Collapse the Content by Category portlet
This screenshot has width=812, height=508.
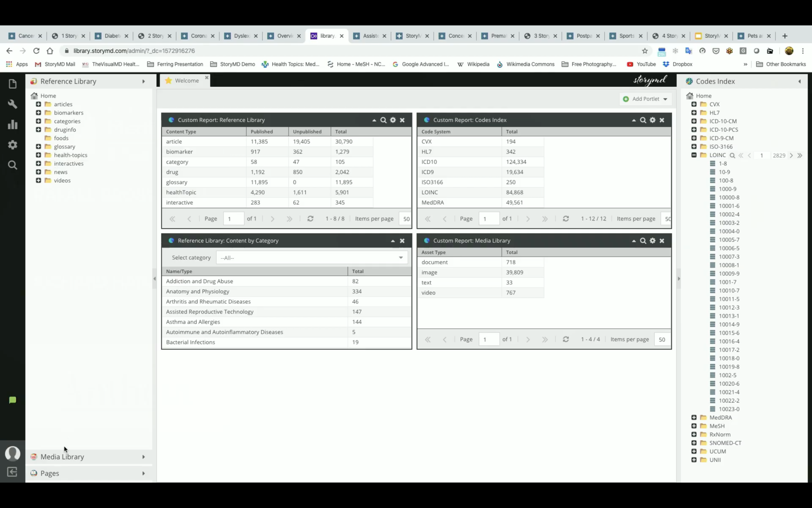(392, 241)
